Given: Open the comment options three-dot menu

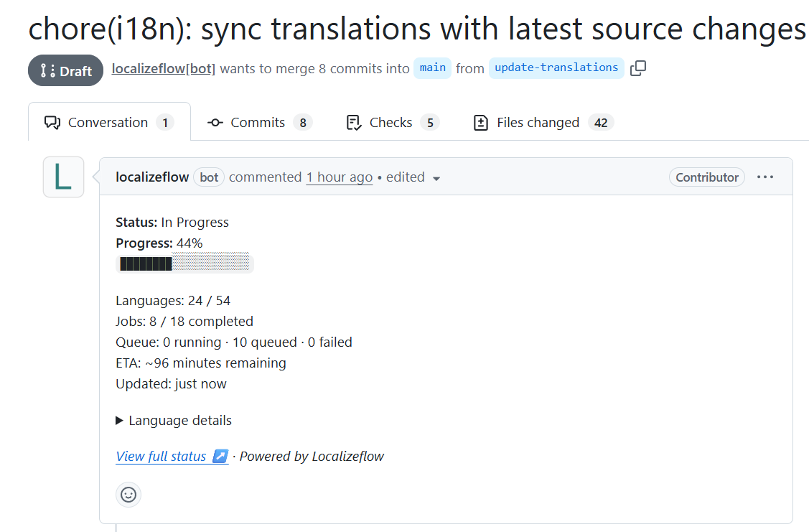Looking at the screenshot, I should point(765,177).
